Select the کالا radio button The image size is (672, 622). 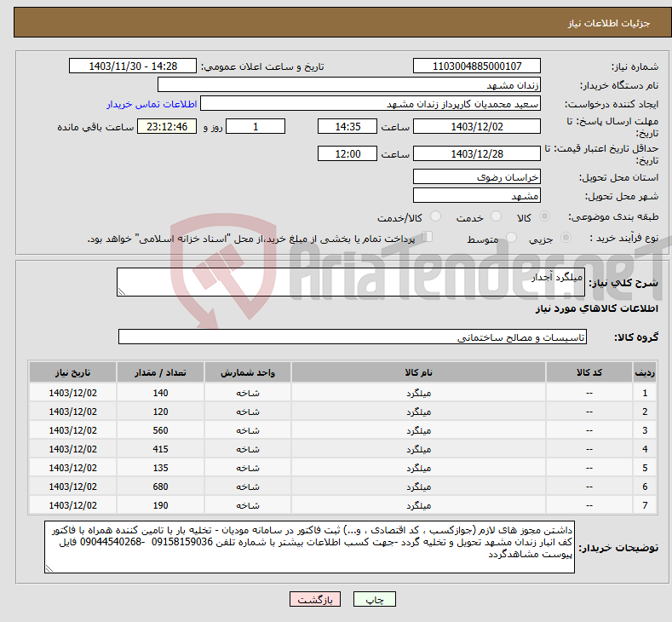point(544,216)
